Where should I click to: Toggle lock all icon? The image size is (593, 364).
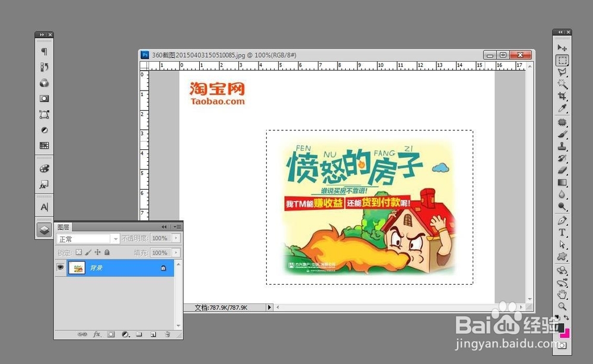pyautogui.click(x=107, y=252)
